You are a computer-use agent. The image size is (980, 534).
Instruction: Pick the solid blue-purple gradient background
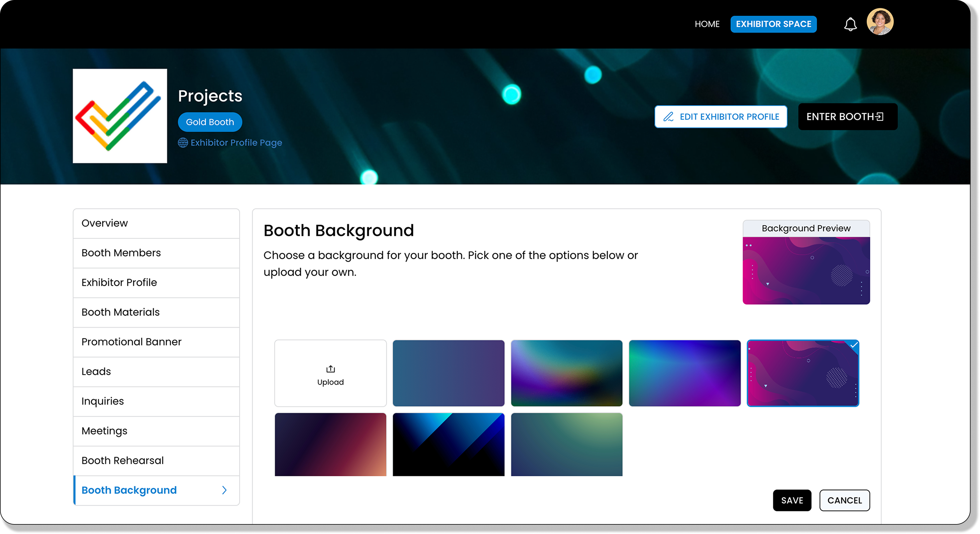[448, 373]
